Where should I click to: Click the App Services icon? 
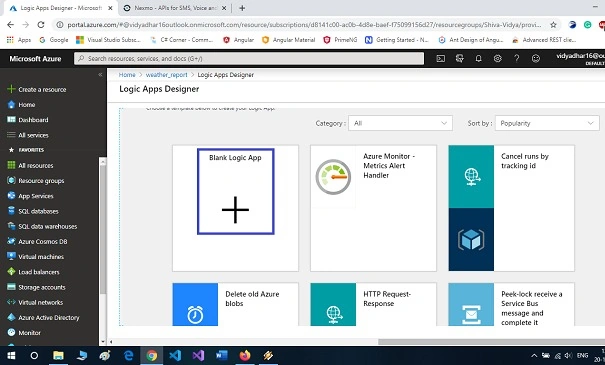[x=11, y=196]
